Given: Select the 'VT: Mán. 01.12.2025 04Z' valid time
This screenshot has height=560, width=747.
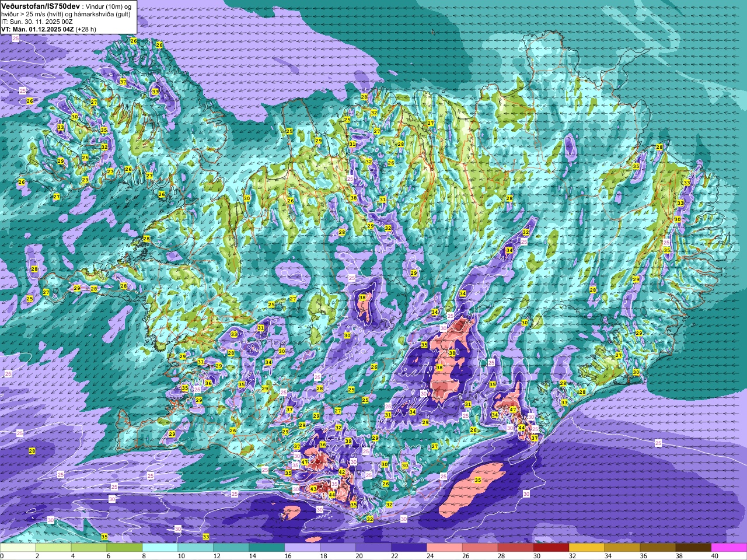Looking at the screenshot, I should pyautogui.click(x=37, y=29).
